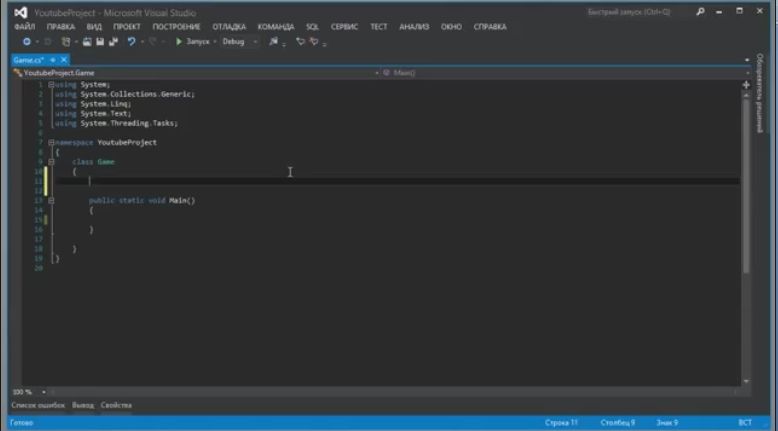Collapse the Main() method block
The width and height of the screenshot is (778, 431).
tap(51, 201)
